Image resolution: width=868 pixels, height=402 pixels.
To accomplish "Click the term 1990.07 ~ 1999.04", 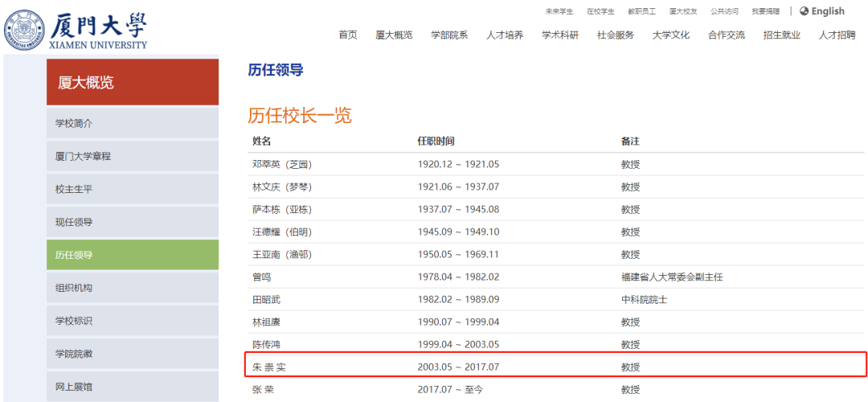I will tap(458, 322).
